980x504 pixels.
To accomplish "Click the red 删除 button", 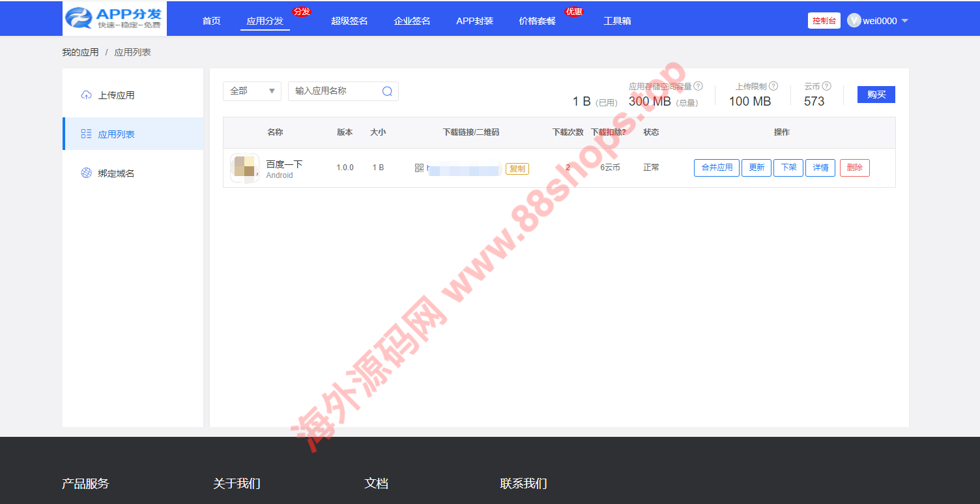I will [854, 168].
